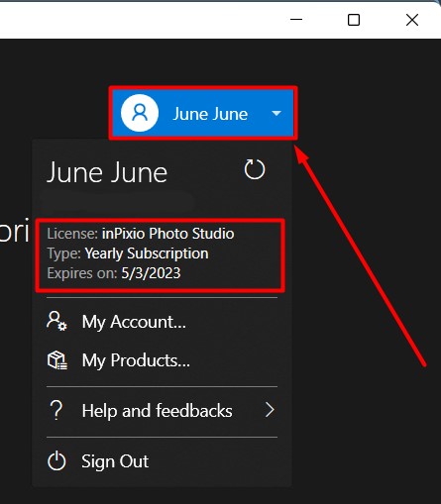Click the Sign Out power icon
Viewport: 441px width, 504px height.
[56, 461]
